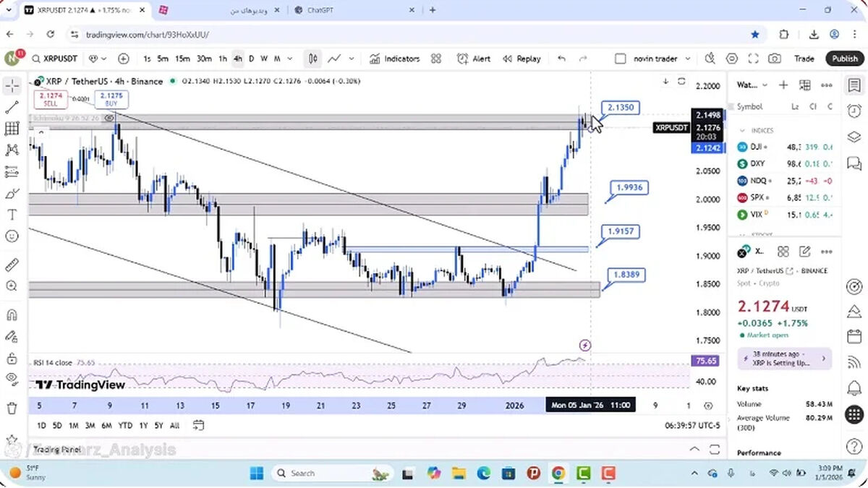The image size is (868, 488).
Task: Open XRPUSDT symbol search
Action: coord(54,59)
